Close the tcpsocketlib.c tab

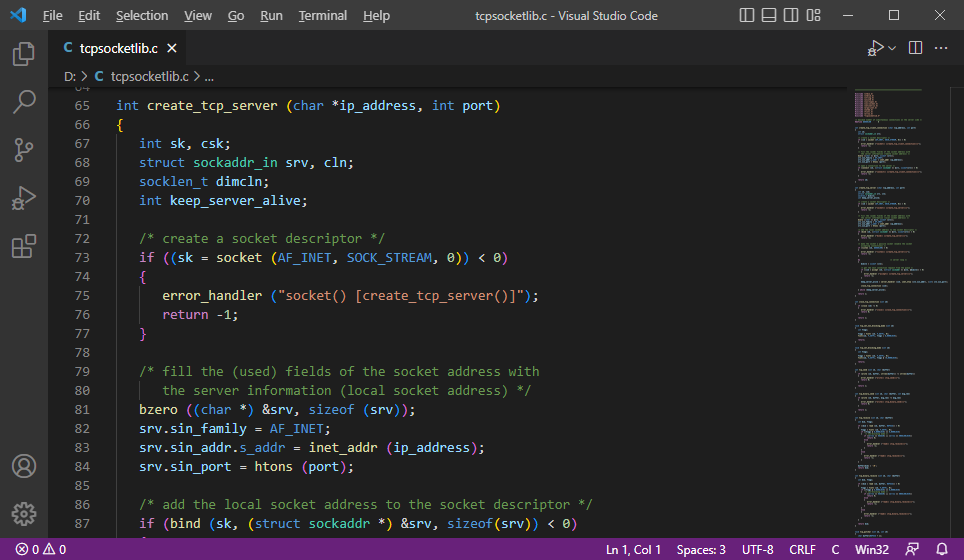172,48
